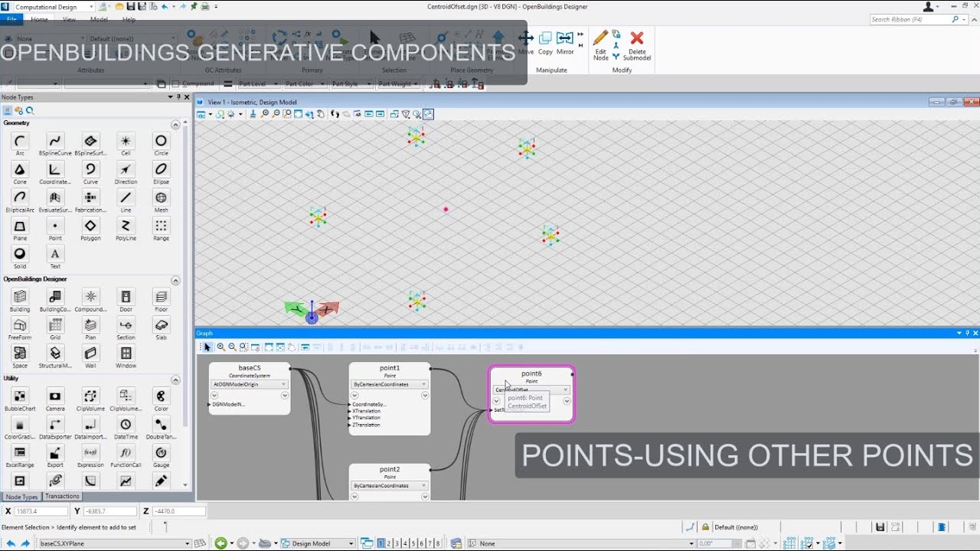Click the Copy tool in Manipulate group

pyautogui.click(x=545, y=43)
